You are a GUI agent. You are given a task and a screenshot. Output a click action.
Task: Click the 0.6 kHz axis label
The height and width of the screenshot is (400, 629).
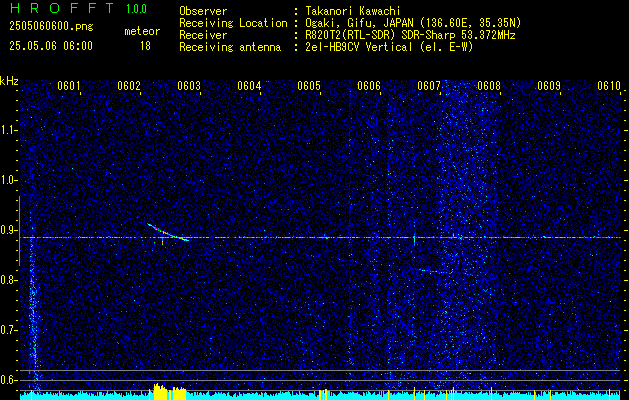pyautogui.click(x=8, y=380)
